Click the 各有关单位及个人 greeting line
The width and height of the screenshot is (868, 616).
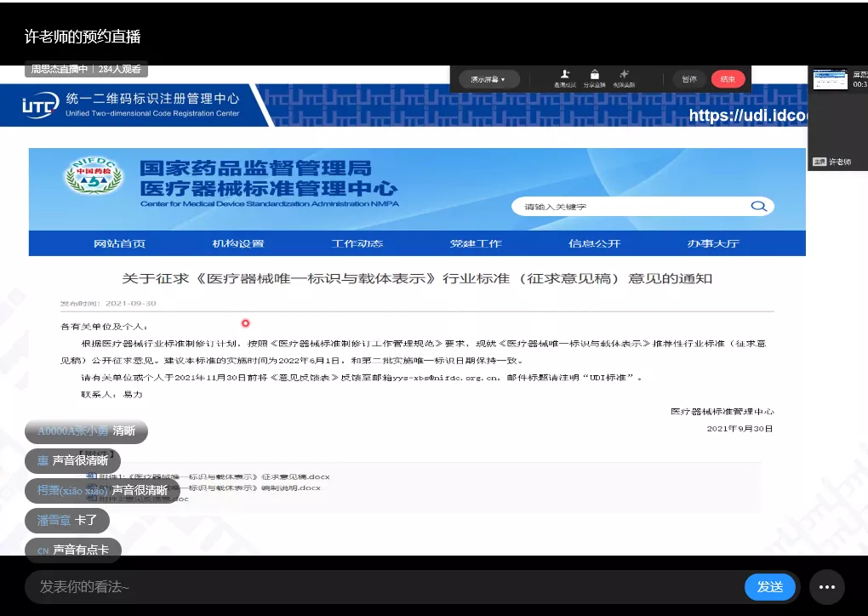point(104,327)
